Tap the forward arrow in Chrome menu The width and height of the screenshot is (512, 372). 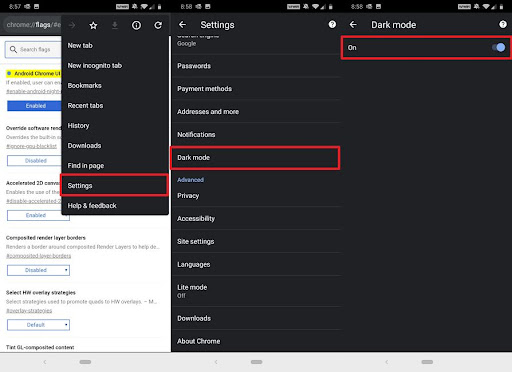tap(72, 25)
